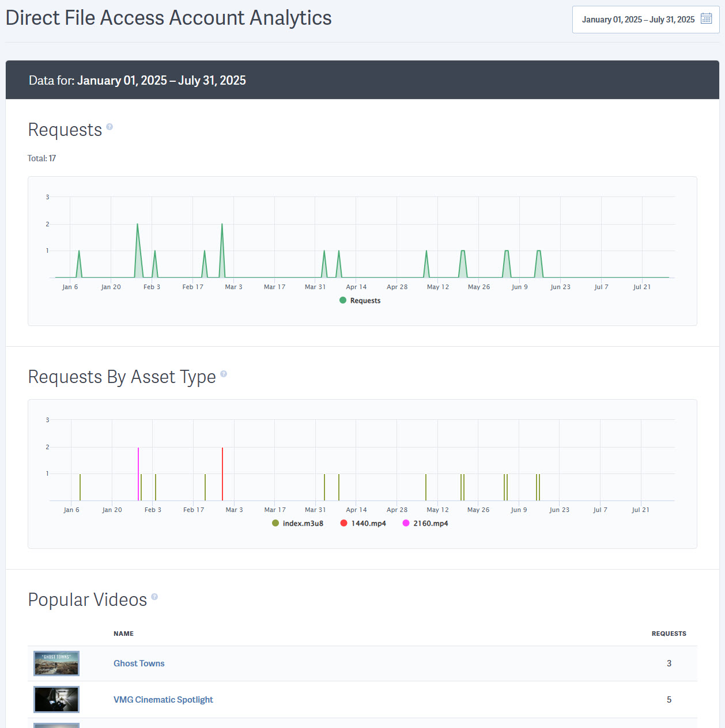Click the Ghost Towns video thumbnail
Viewport: 725px width, 728px height.
56,663
